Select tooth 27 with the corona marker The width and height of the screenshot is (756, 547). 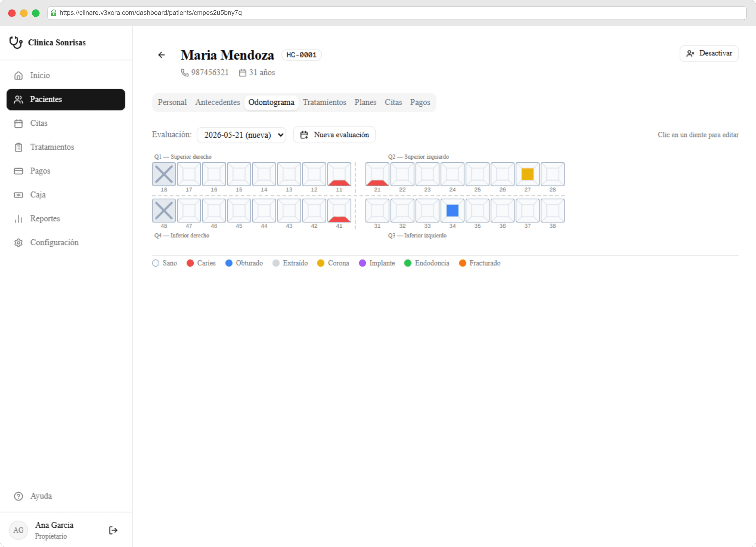click(527, 174)
